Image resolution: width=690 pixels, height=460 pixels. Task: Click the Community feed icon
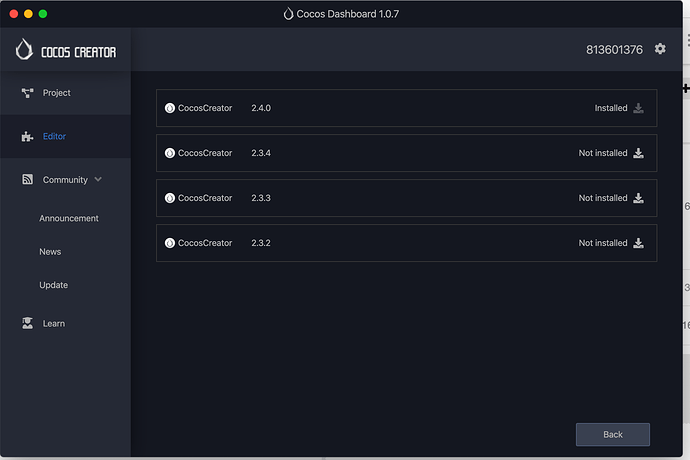click(x=27, y=180)
